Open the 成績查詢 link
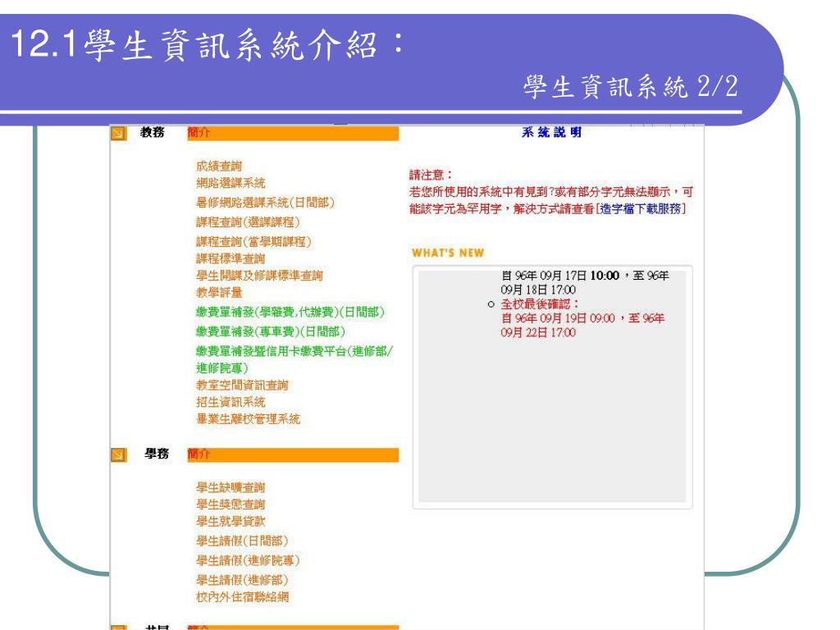Screen dimensions: 840x630 (x=218, y=166)
